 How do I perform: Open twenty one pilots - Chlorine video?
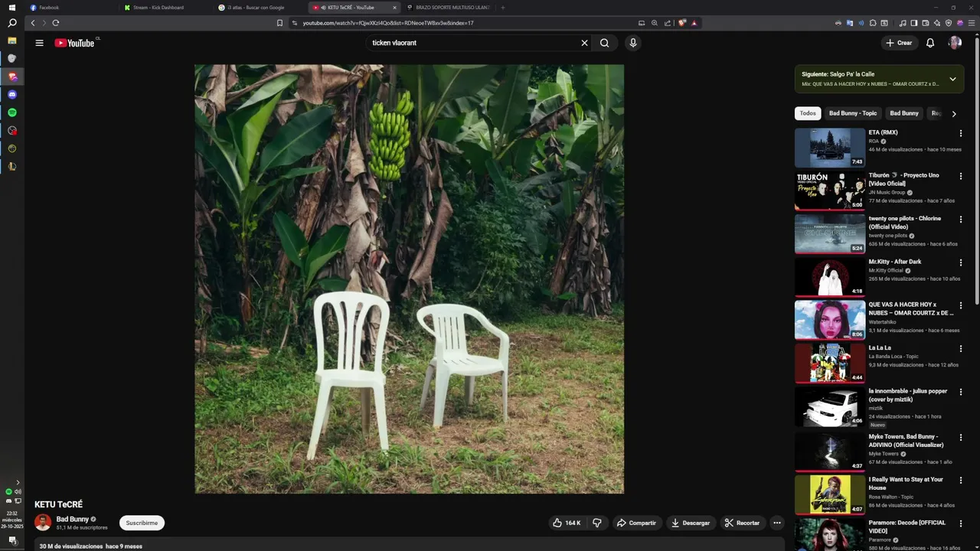pos(830,233)
